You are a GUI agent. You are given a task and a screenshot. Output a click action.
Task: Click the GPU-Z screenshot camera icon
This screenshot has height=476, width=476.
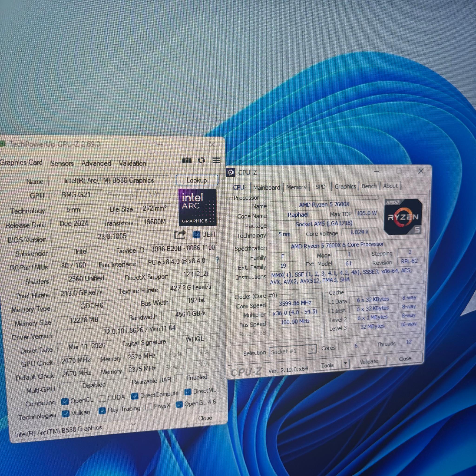coord(187,161)
